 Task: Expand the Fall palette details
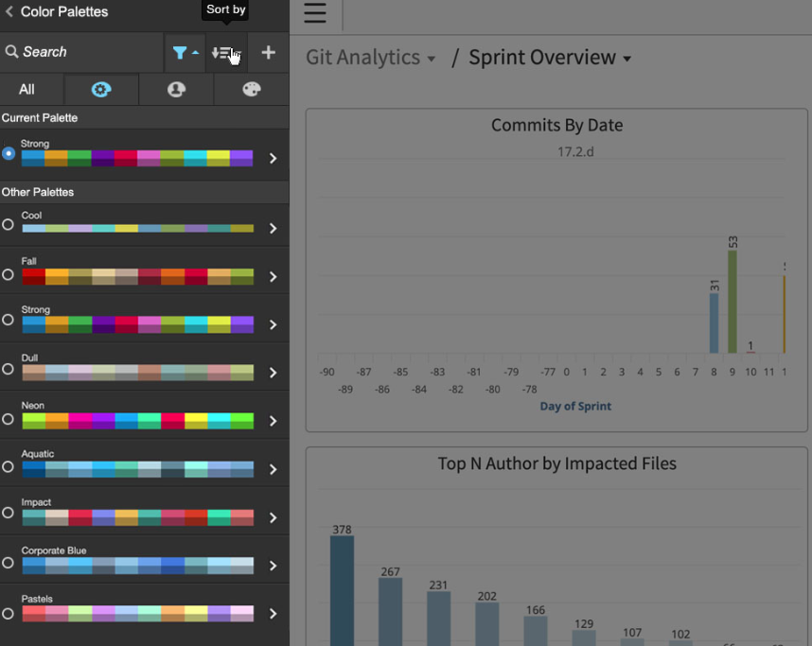pyautogui.click(x=273, y=277)
